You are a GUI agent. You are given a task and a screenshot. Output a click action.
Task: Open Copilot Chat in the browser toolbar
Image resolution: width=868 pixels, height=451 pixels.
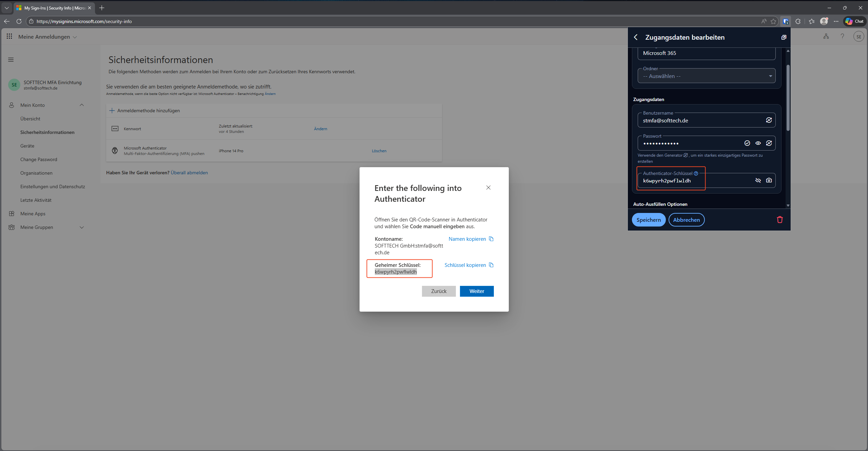point(855,21)
